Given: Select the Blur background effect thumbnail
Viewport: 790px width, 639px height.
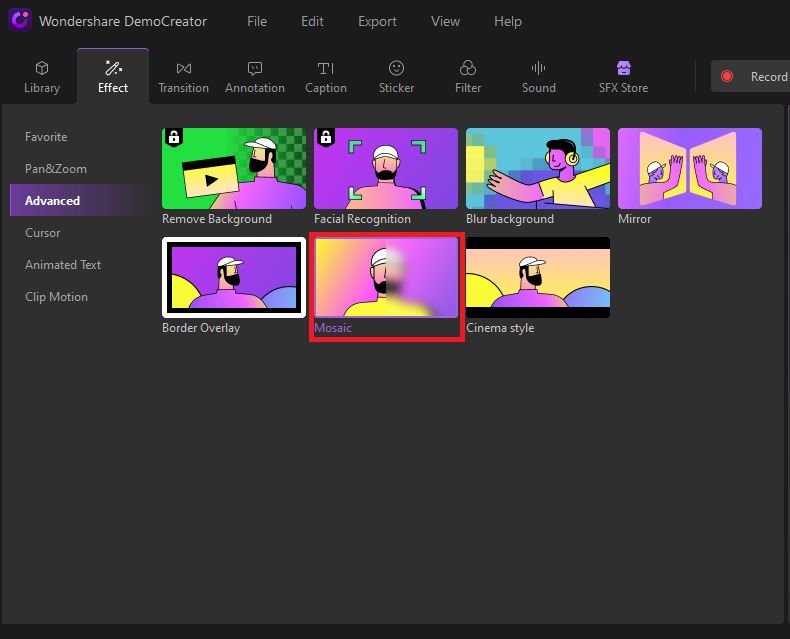Looking at the screenshot, I should [x=538, y=168].
